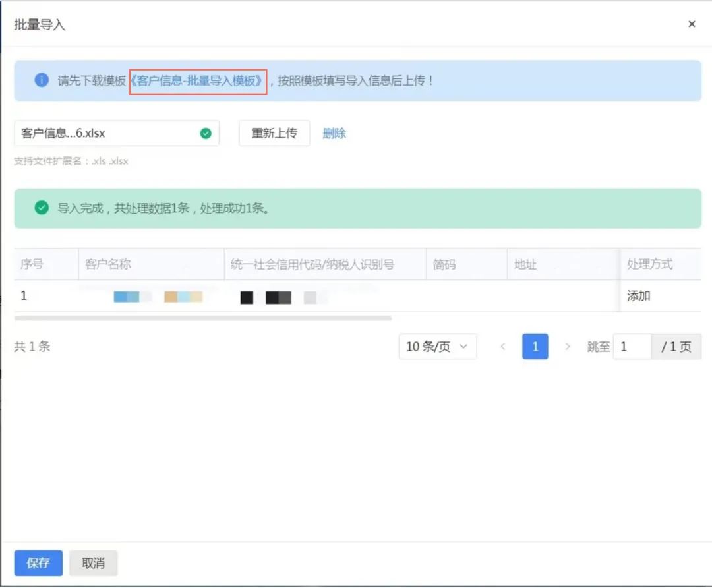Click the 处理方式 column header

point(649,264)
